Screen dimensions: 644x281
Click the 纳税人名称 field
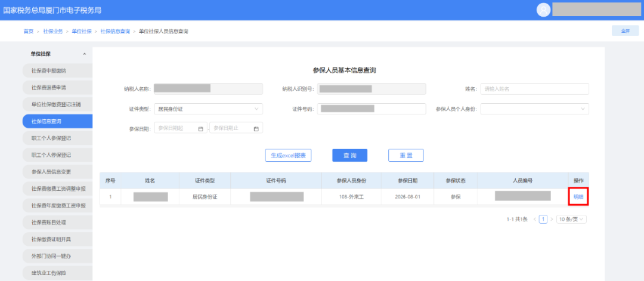pos(208,89)
